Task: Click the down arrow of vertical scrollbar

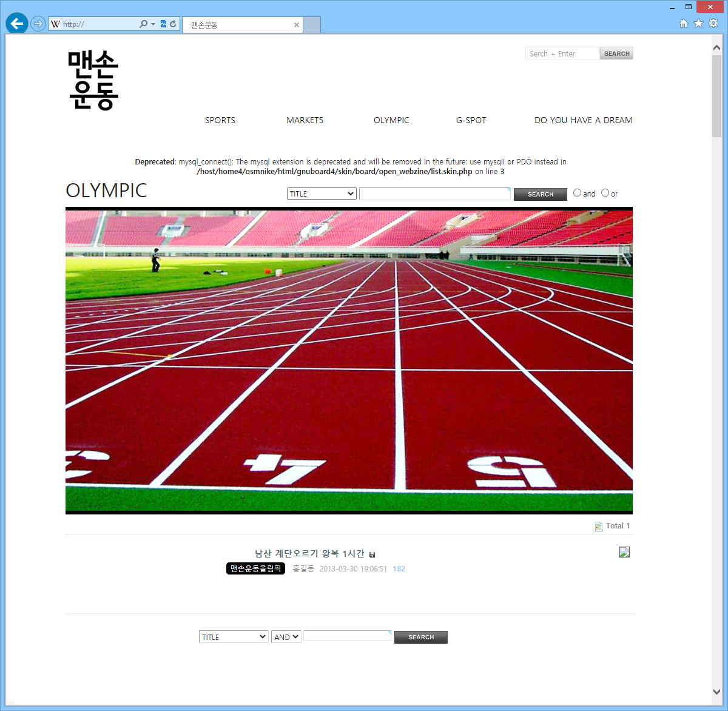Action: (x=716, y=692)
